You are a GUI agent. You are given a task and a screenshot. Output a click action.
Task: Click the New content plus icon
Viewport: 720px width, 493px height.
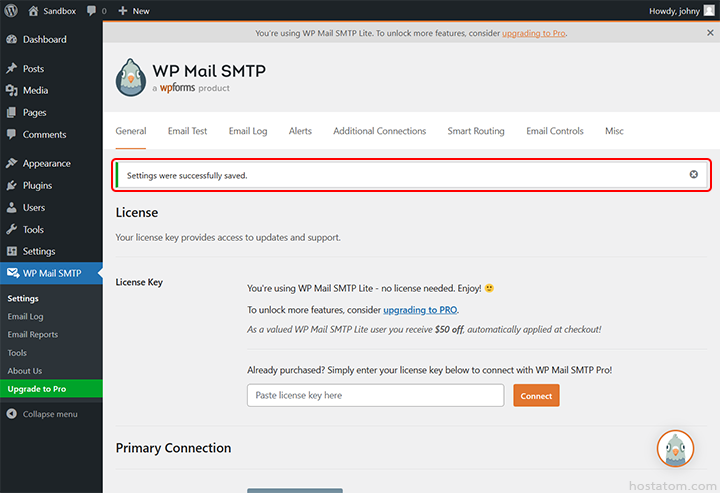pos(123,11)
